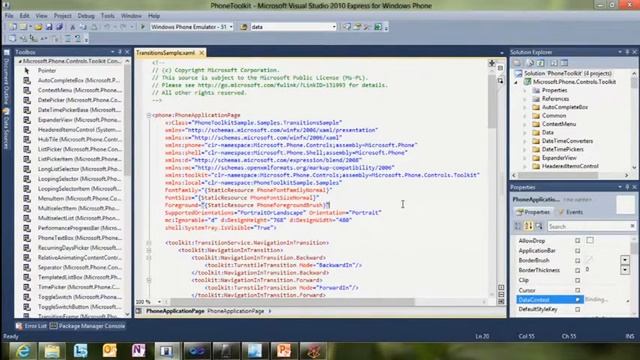This screenshot has height=360, width=640.
Task: Click the Solution Explorer horizontal scrollbar
Action: click(558, 175)
